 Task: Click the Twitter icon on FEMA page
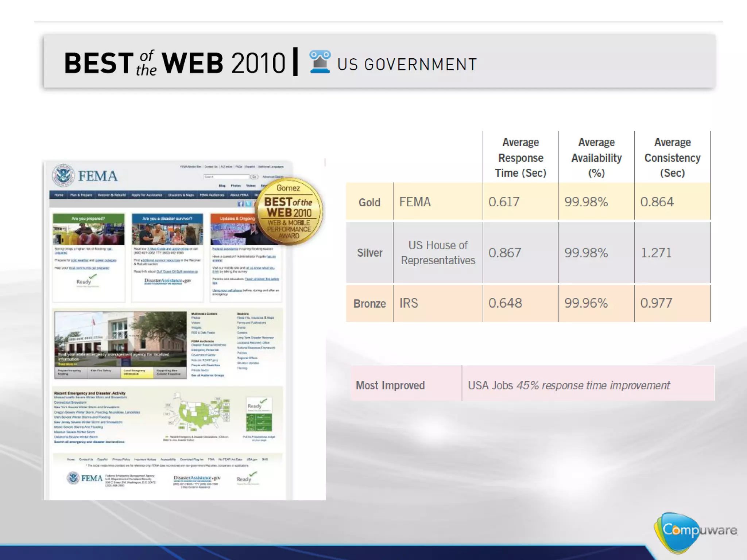click(248, 204)
